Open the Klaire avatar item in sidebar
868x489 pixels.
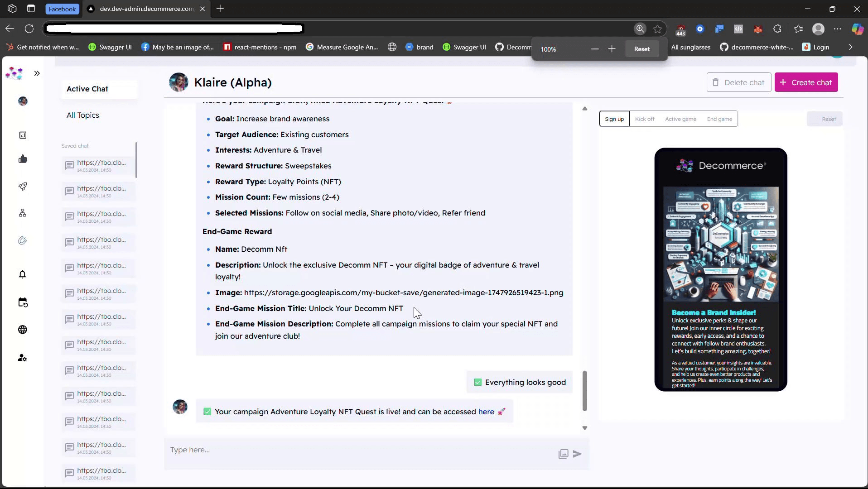pyautogui.click(x=23, y=101)
